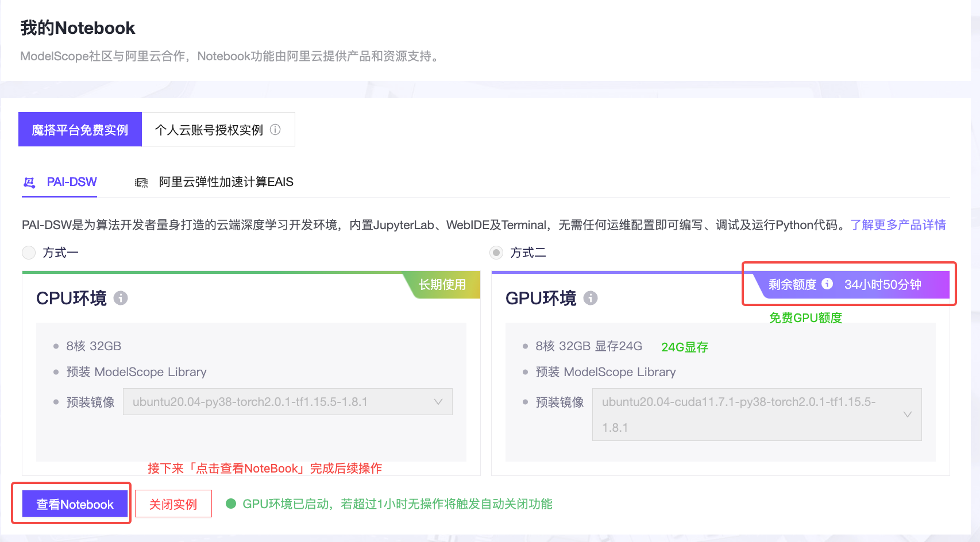Click info icon next to GPU环境

591,298
